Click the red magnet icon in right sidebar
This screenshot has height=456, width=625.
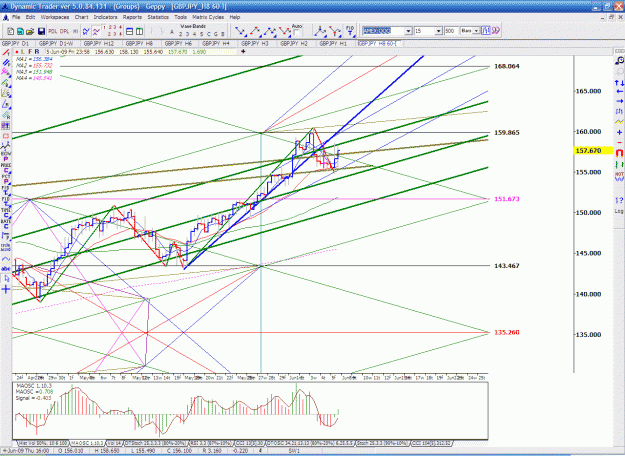619,153
